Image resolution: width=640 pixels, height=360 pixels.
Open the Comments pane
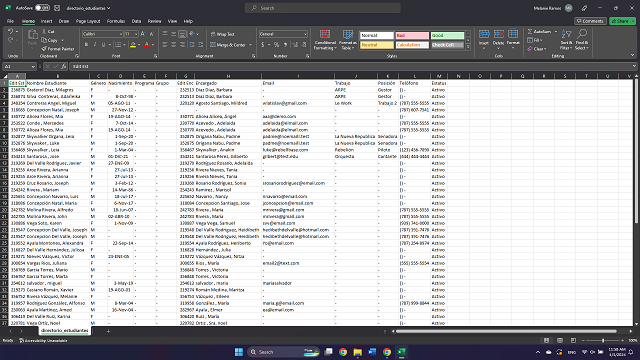coord(590,21)
